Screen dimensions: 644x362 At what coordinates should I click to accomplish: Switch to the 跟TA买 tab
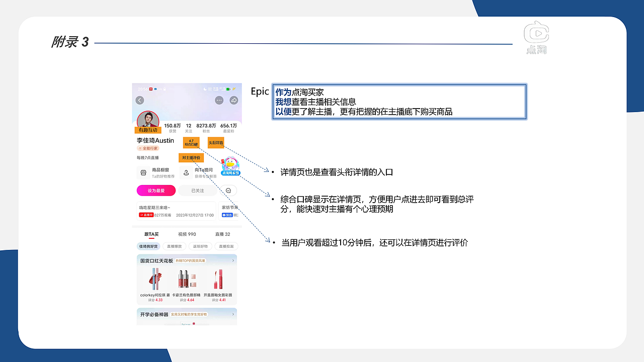coord(151,234)
